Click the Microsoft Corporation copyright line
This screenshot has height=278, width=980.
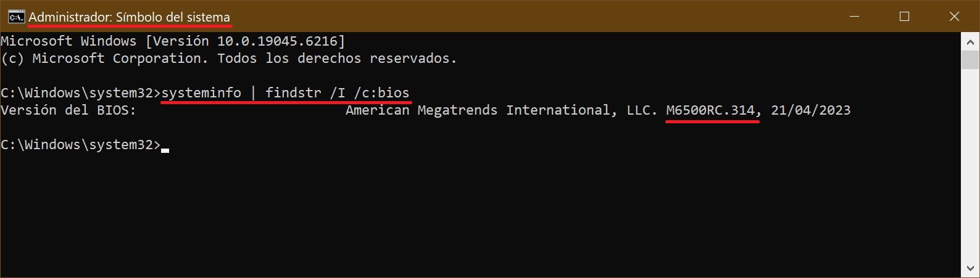[x=229, y=59]
